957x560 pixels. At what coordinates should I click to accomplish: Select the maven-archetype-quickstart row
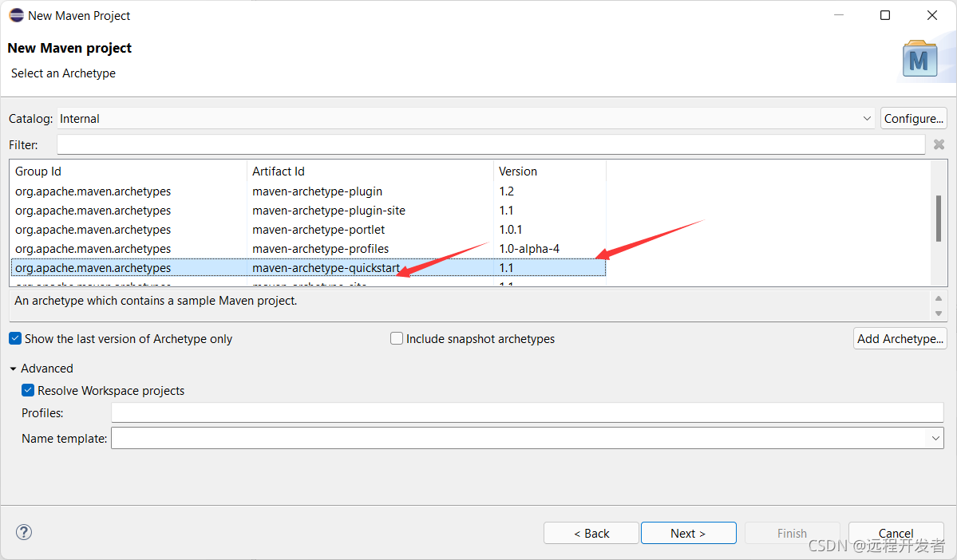308,268
